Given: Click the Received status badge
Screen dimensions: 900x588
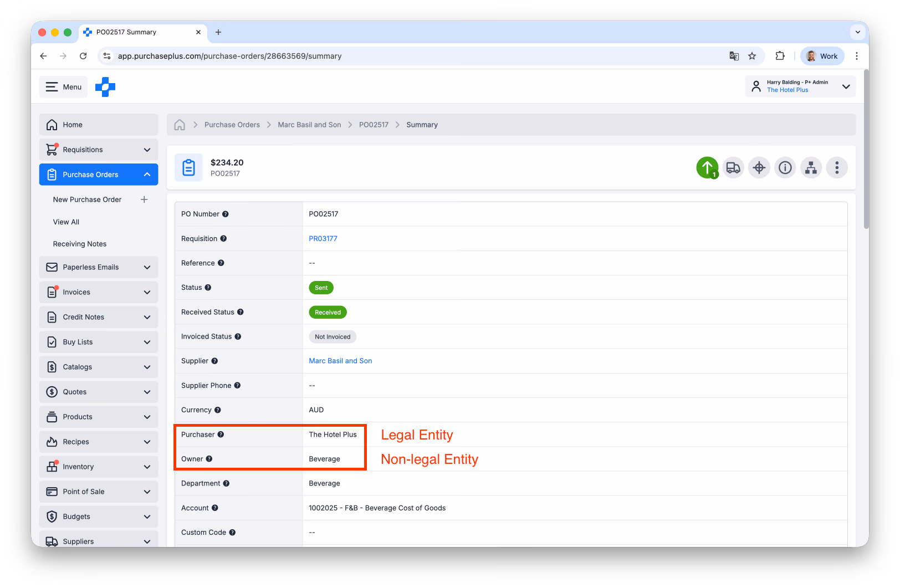Looking at the screenshot, I should click(328, 312).
